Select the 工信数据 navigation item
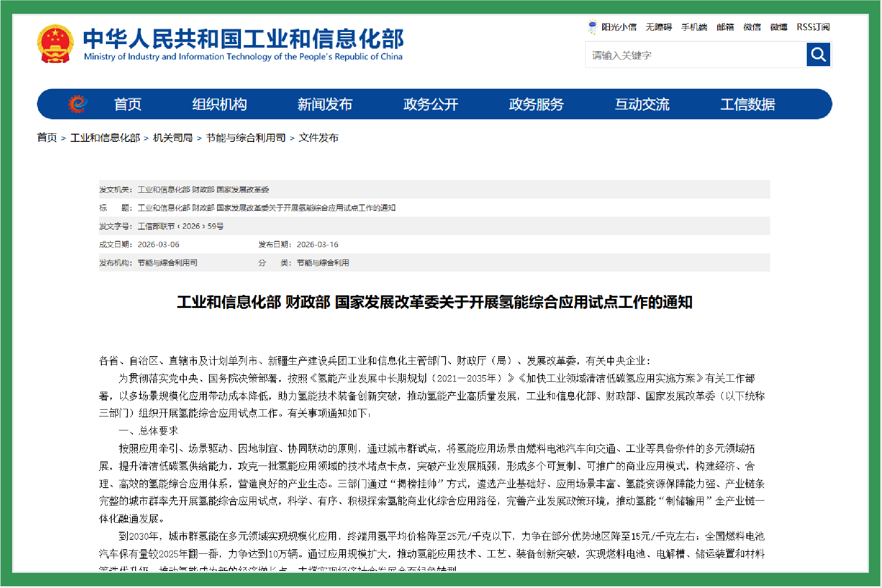The width and height of the screenshot is (882, 588). click(747, 104)
